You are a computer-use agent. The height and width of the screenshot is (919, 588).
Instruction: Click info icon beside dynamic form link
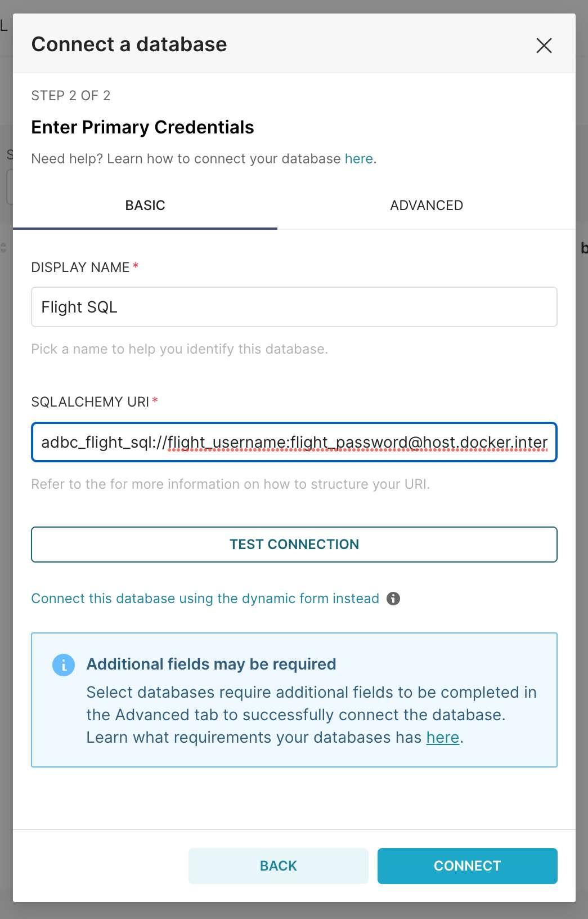tap(393, 599)
